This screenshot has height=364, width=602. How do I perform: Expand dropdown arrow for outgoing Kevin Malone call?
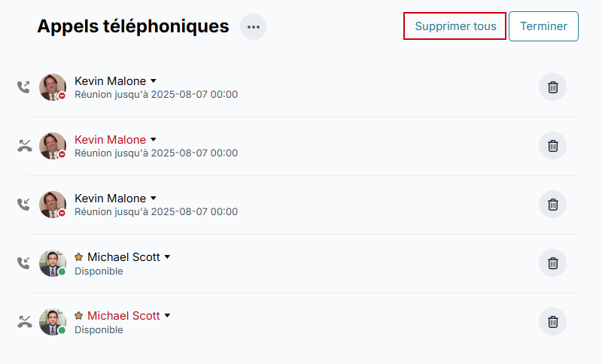[154, 80]
